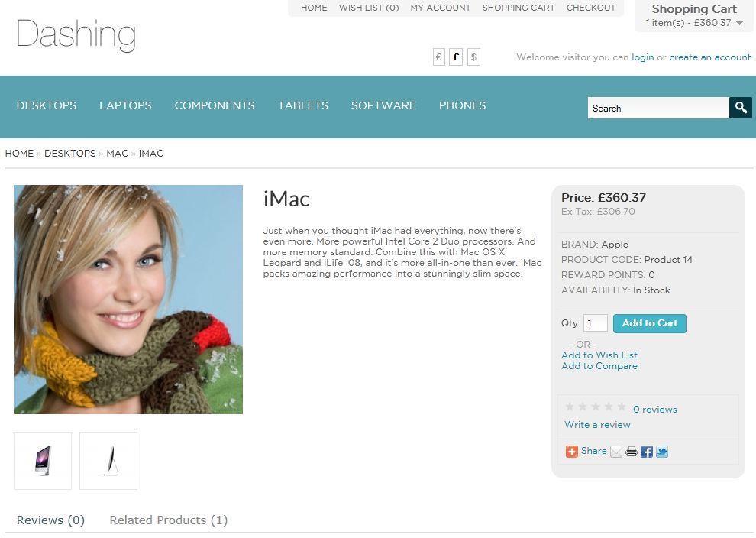Open the Reviews (0) tab
Screen dimensions: 756x538
50,520
